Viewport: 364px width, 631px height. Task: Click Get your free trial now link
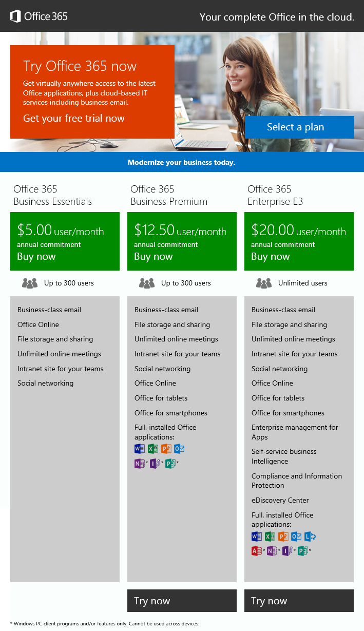pyautogui.click(x=74, y=119)
